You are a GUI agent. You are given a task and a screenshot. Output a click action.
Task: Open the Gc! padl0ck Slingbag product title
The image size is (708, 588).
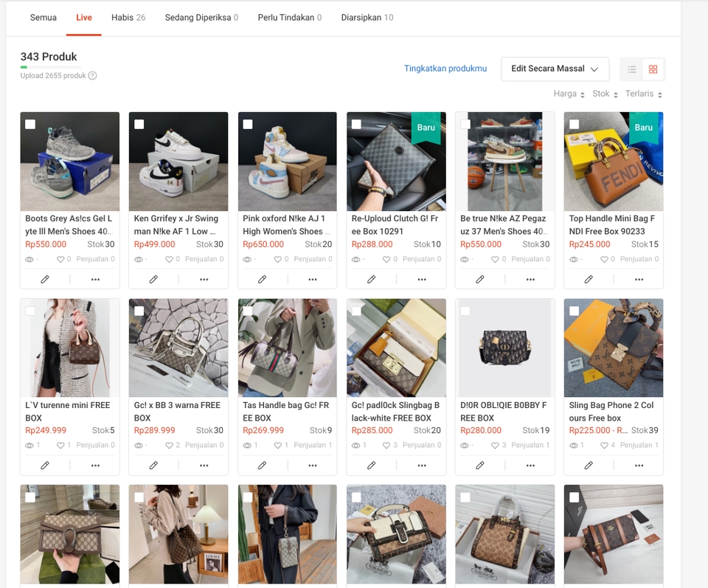tap(396, 412)
